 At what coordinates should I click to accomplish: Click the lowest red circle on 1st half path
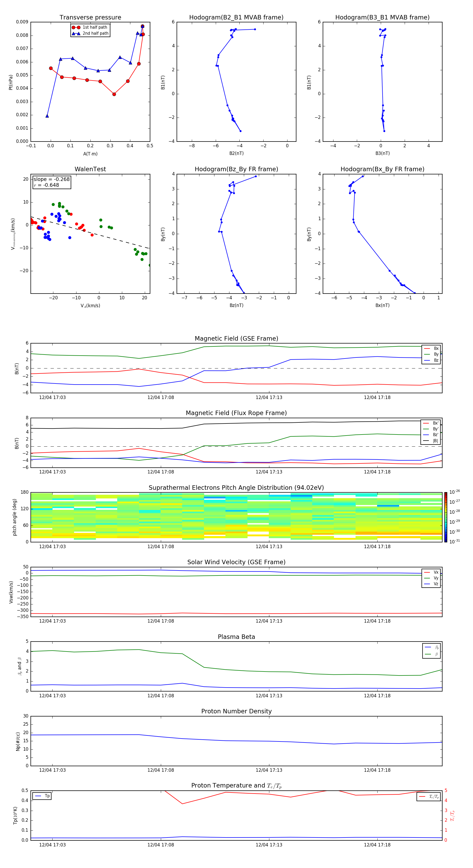tap(114, 94)
